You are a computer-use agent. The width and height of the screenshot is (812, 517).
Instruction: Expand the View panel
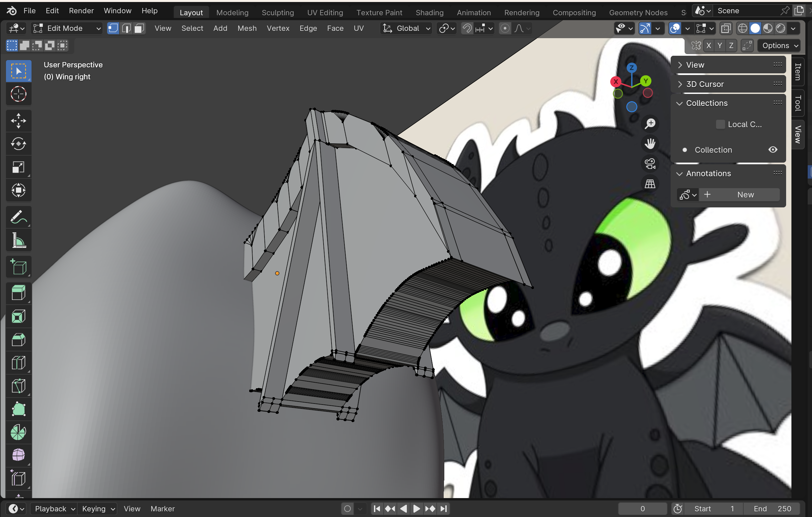pos(728,65)
